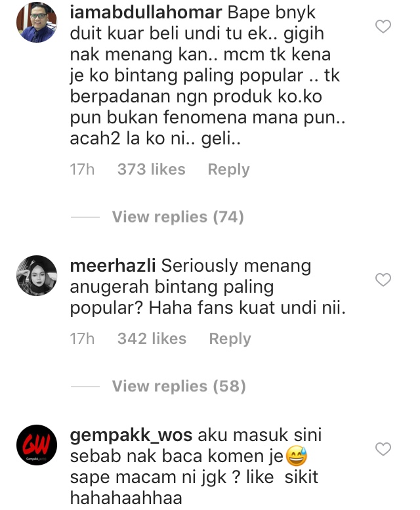
Task: Tap the 17h timestamp under meerhazli's comment
Action: tap(82, 339)
